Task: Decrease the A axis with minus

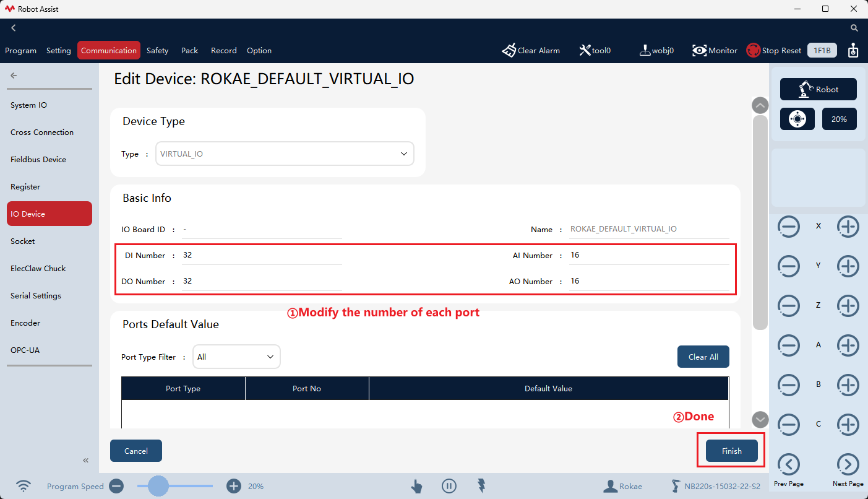Action: click(789, 345)
